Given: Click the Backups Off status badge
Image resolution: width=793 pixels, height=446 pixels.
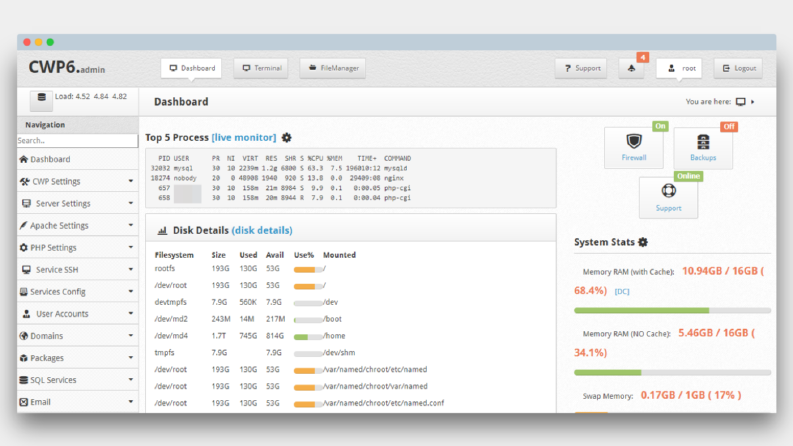Looking at the screenshot, I should point(729,126).
